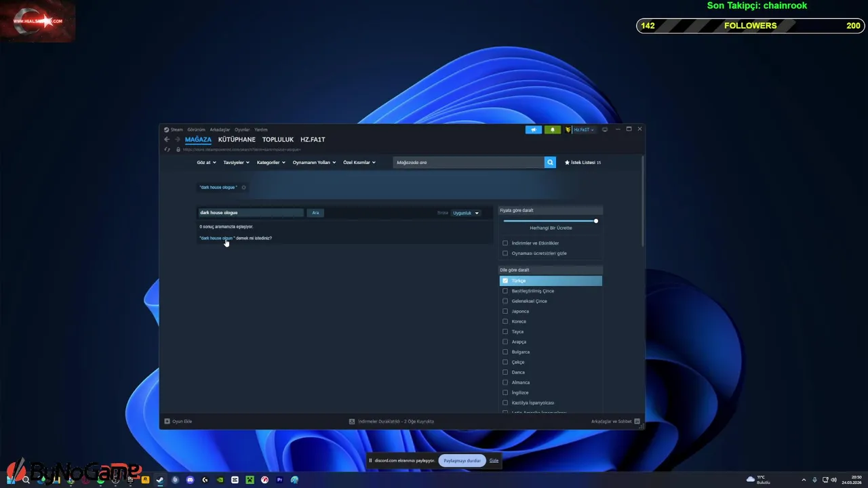Screen dimensions: 868x488
Task: Enable İndirimler ve Etkinlikler checkbox
Action: tap(505, 243)
